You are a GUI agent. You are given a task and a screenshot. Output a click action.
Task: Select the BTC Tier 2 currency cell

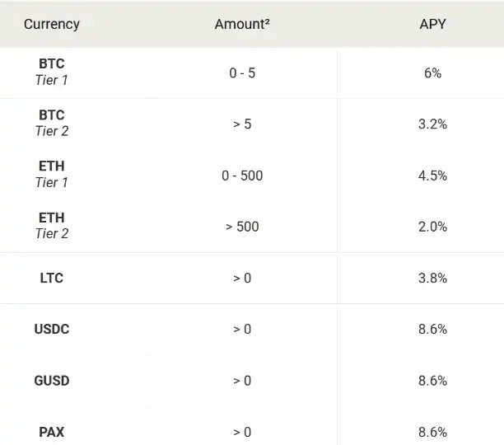[x=52, y=123]
